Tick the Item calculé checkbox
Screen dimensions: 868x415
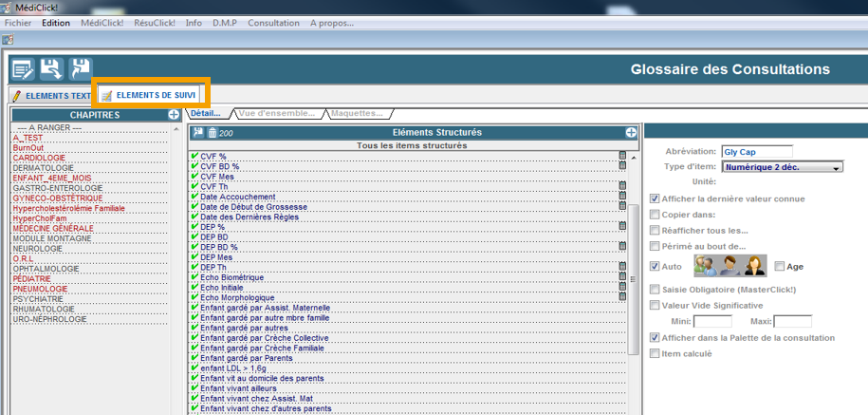(x=655, y=353)
